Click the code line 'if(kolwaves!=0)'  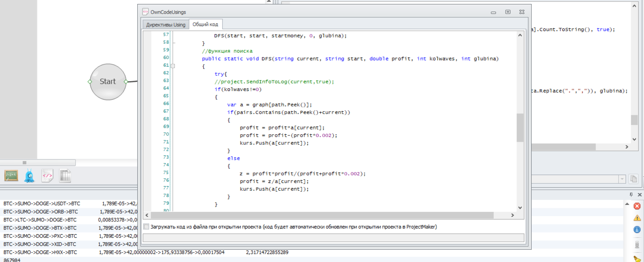coord(238,89)
